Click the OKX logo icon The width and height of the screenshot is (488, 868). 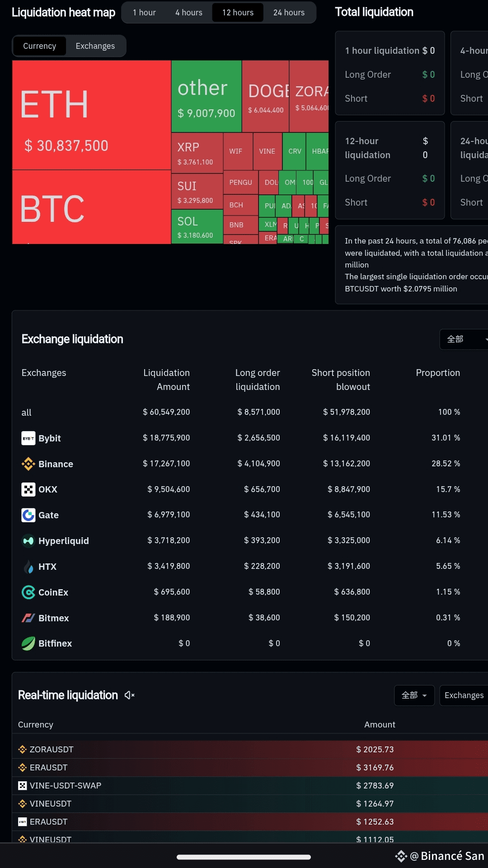(28, 489)
